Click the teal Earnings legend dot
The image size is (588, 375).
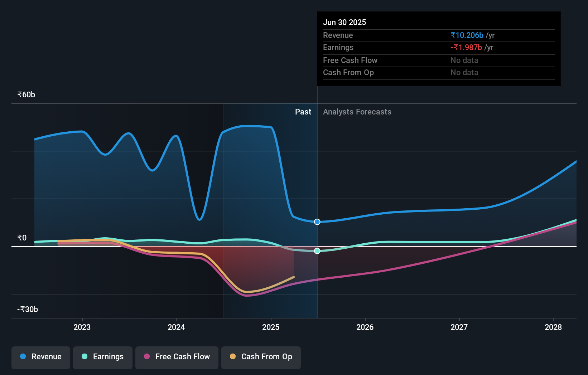pyautogui.click(x=85, y=356)
